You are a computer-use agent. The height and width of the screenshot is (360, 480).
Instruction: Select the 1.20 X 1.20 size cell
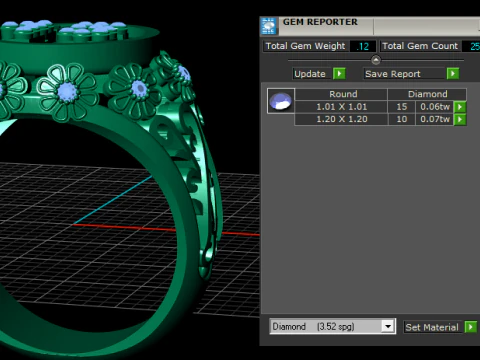(x=341, y=119)
